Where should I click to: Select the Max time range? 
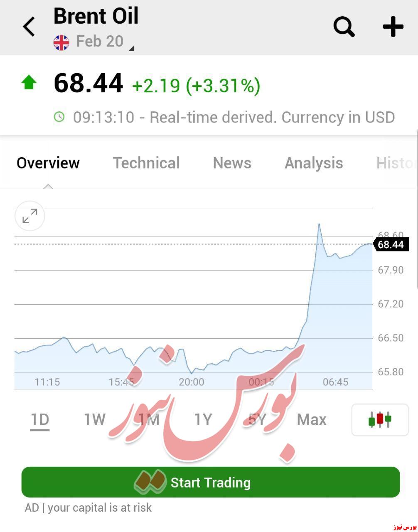[x=312, y=420]
